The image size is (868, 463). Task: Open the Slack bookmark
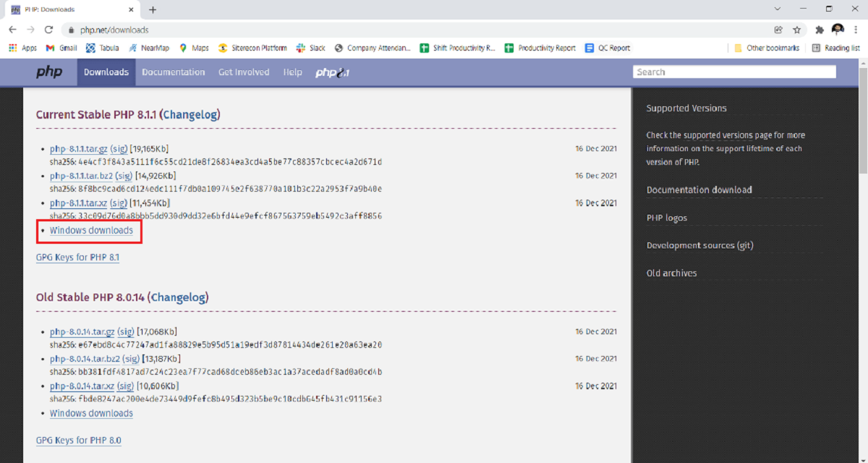pos(311,48)
